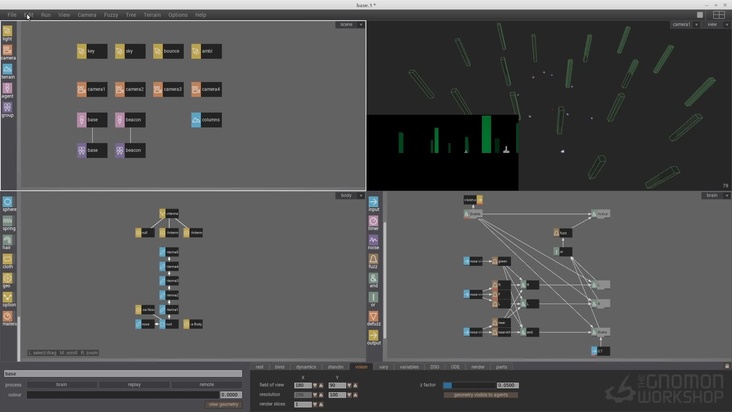The width and height of the screenshot is (732, 412).
Task: Open the Fuzzy menu
Action: [x=111, y=15]
